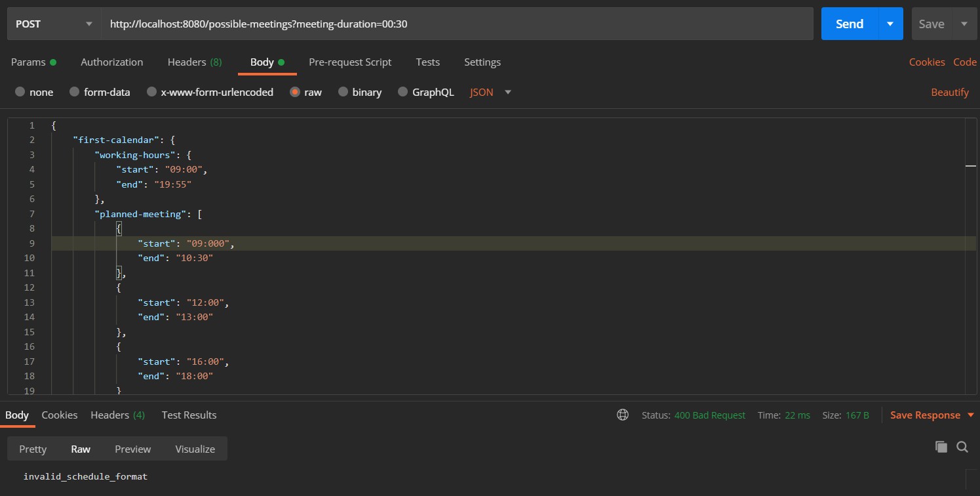
Task: Select the binary body type
Action: (x=360, y=92)
